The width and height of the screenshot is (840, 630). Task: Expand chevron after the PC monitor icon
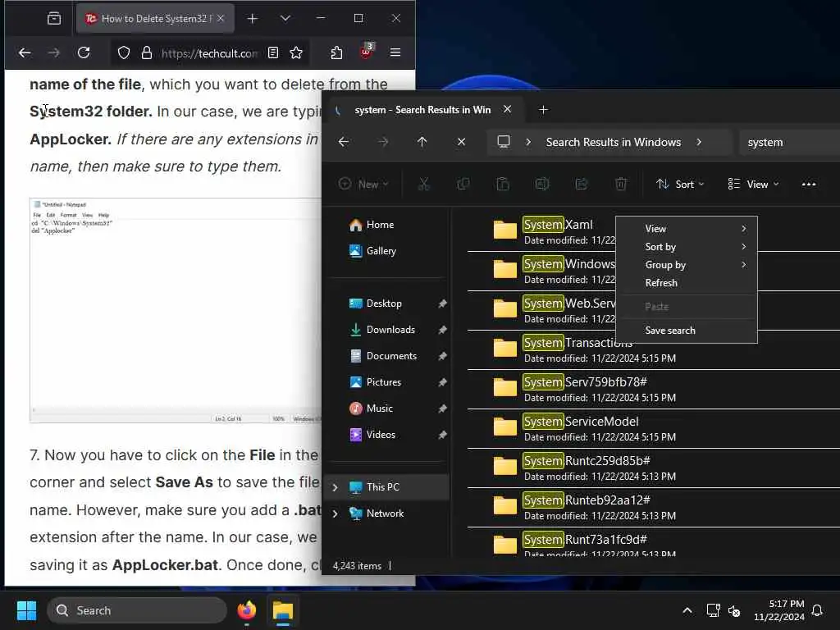pyautogui.click(x=528, y=142)
